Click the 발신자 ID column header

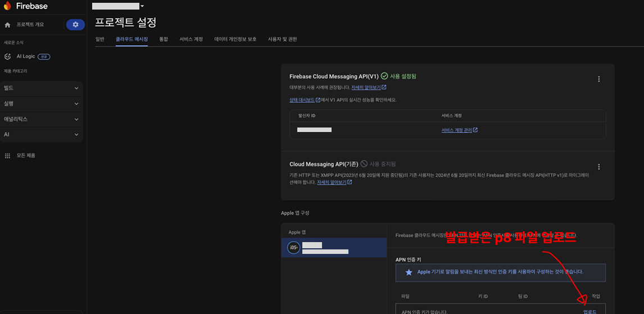point(306,116)
